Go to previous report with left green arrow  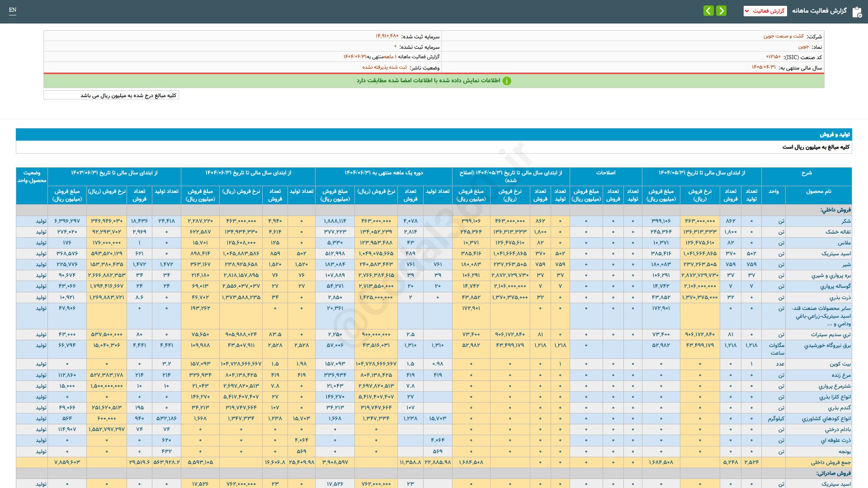click(708, 11)
